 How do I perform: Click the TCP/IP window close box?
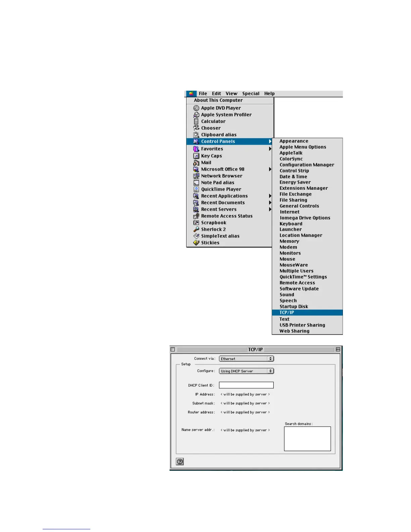tap(173, 349)
